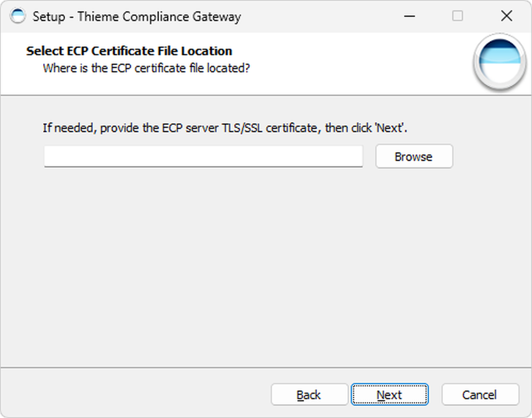Screen dimensions: 532x418
Task: Click the separator line above the footer buttons
Action: (x=266, y=367)
